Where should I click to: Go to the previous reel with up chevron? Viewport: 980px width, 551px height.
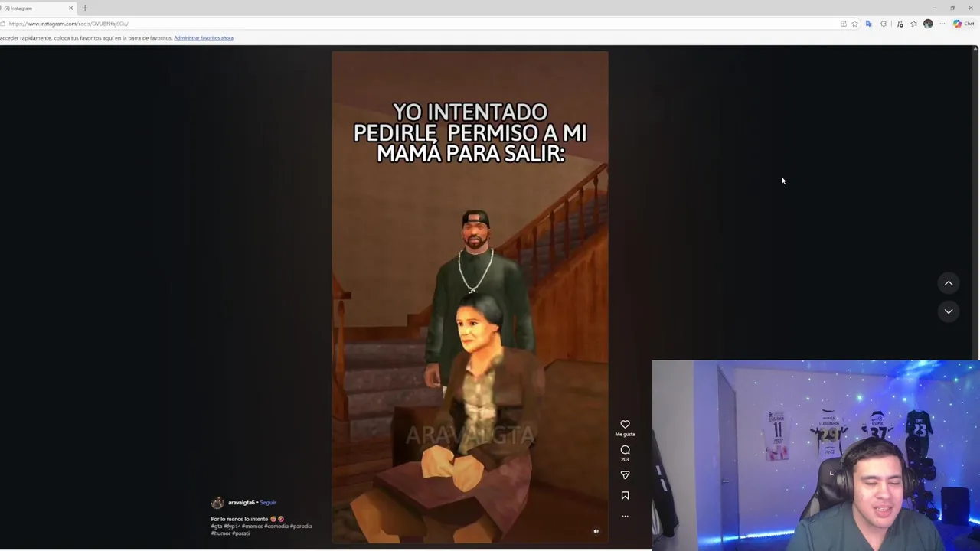[949, 283]
